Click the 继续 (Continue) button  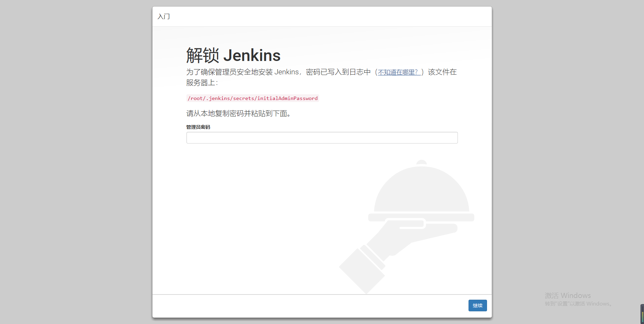point(477,305)
